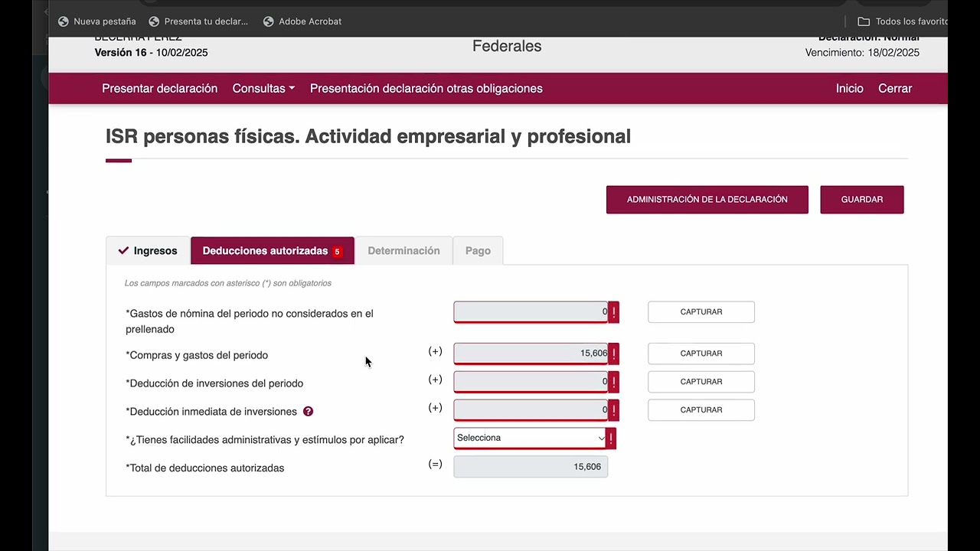Click the red badge 5 on Deducciones autorizadas
980x551 pixels.
(337, 252)
